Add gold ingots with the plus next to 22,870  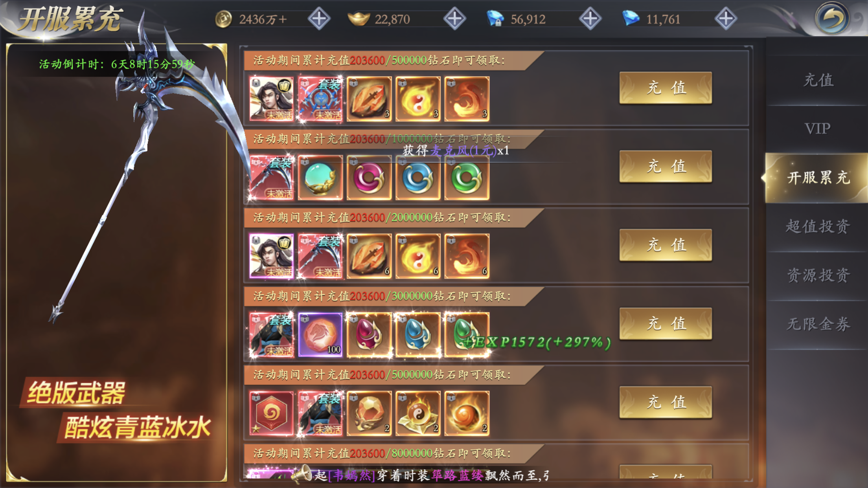[454, 18]
